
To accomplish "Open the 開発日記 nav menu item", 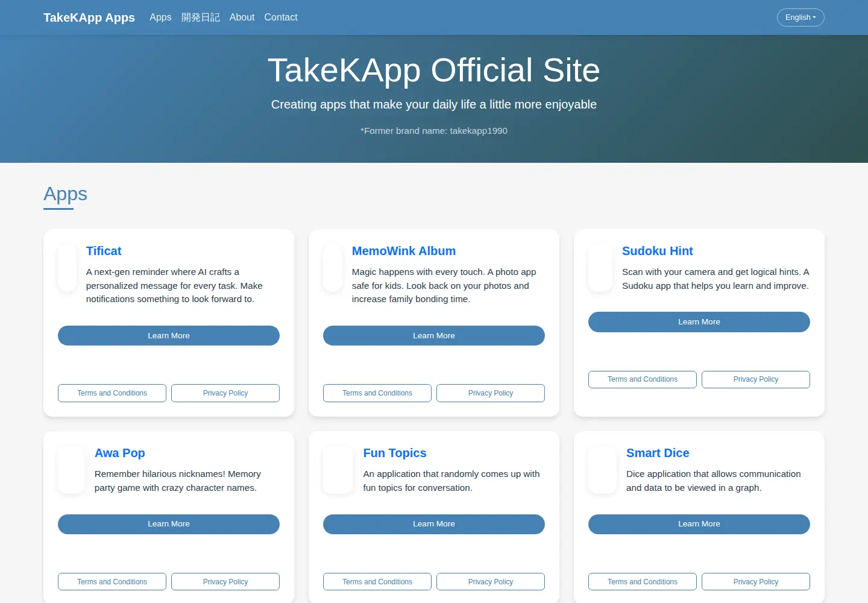I will click(201, 17).
